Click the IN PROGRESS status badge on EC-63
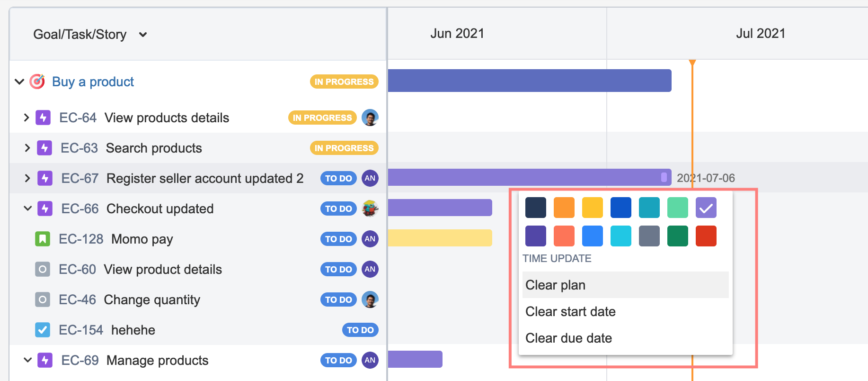Screen dimensions: 868x381 point(344,148)
